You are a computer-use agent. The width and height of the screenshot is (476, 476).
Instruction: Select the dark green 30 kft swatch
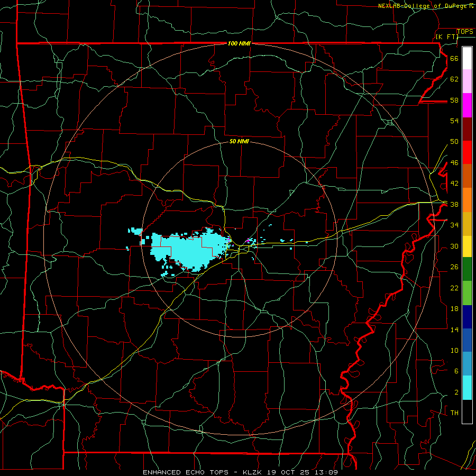[467, 269]
